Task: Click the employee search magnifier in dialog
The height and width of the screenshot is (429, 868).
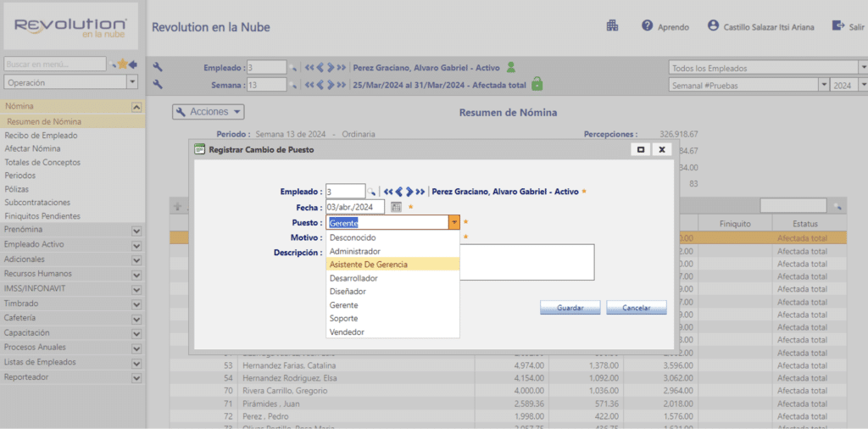Action: pos(371,192)
